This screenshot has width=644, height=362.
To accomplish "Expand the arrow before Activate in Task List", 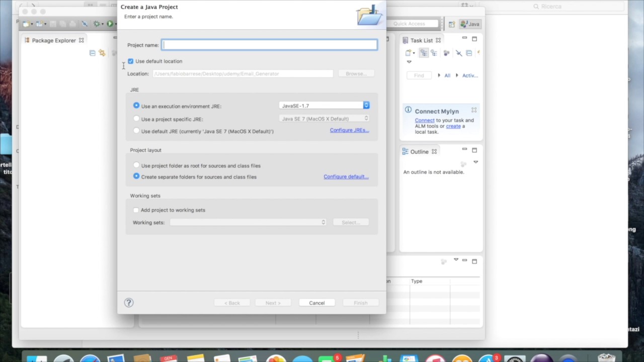I will coord(457,75).
